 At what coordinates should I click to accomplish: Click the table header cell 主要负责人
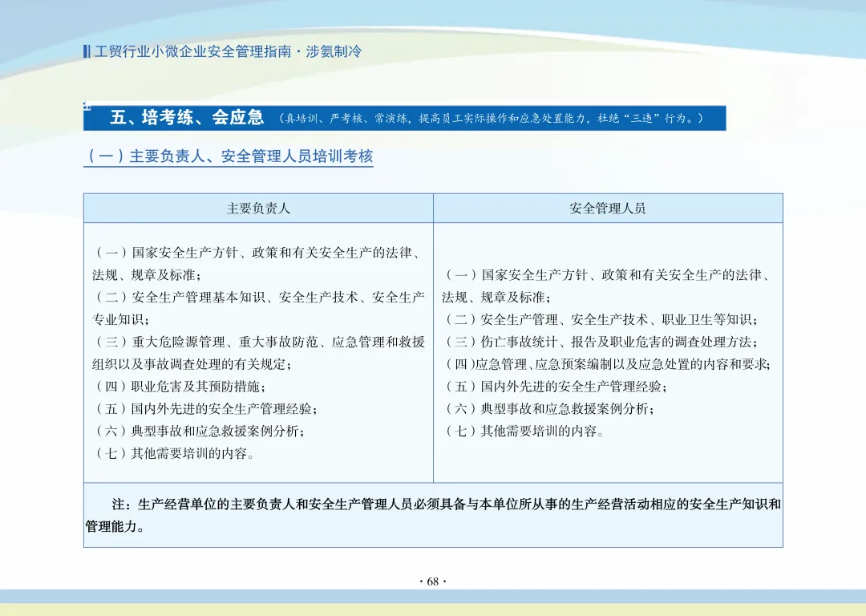[x=258, y=209]
